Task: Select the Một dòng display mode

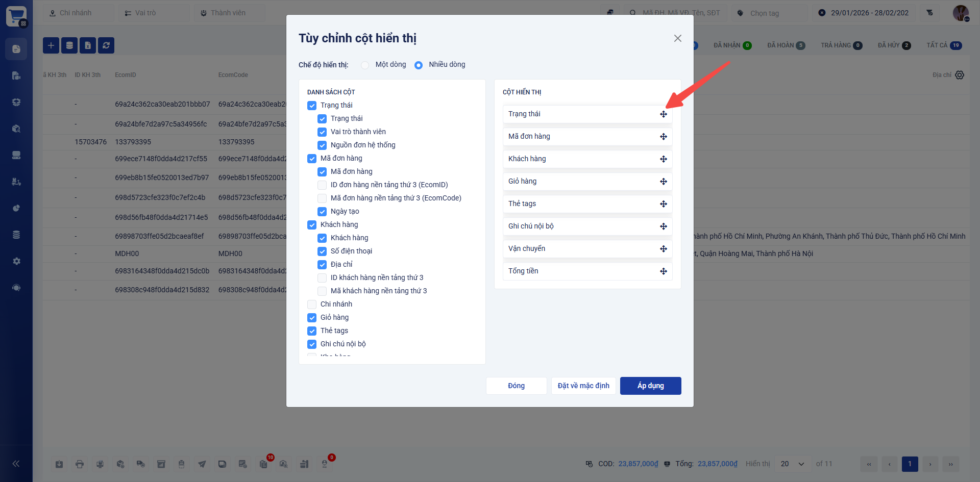Action: [365, 65]
